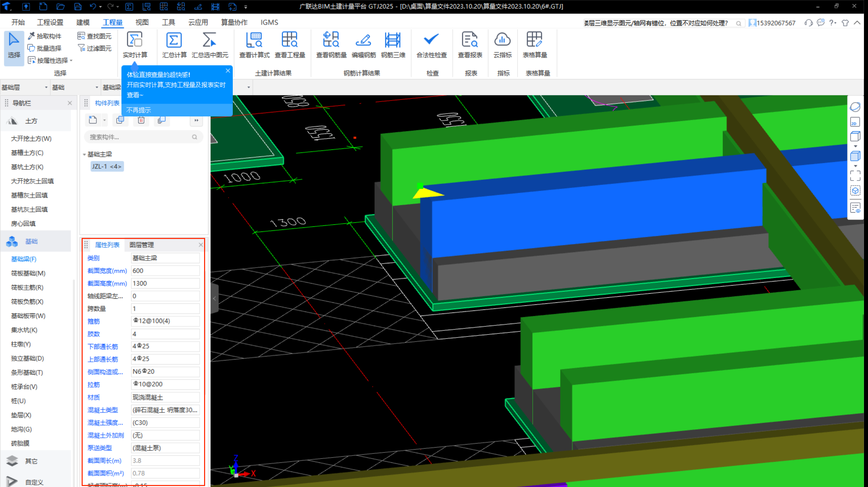
Task: Open the 开始 menu tab
Action: [18, 22]
